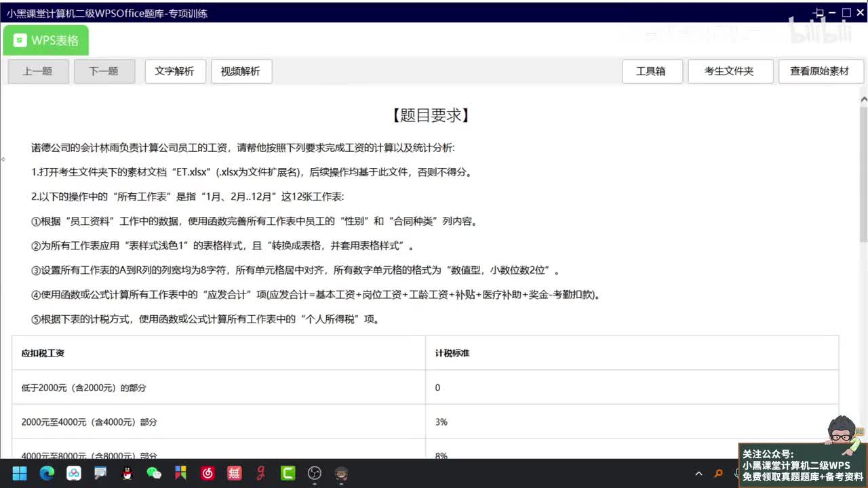Open the QQ penguin taskbar icon

click(x=127, y=473)
